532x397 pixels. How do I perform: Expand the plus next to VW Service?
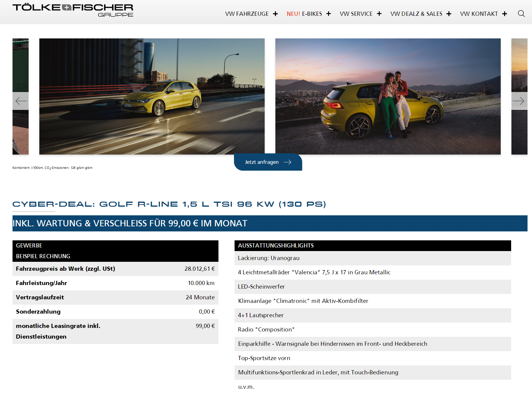(379, 14)
